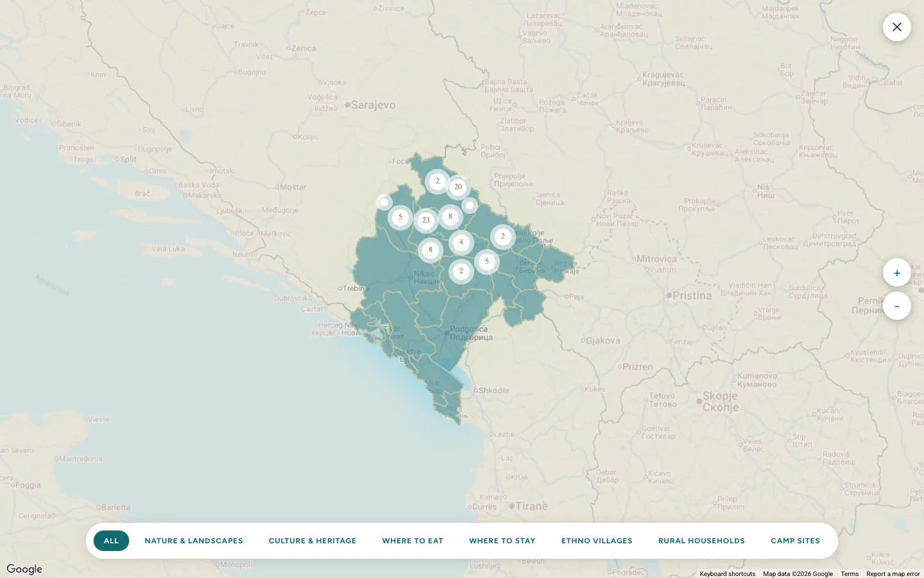Open the map Terms link

pos(850,574)
